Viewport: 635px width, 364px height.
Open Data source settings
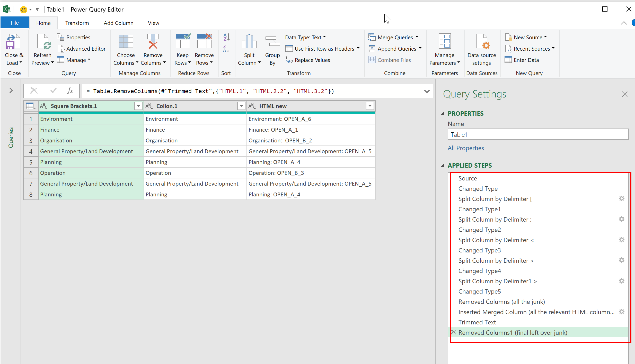pyautogui.click(x=482, y=49)
